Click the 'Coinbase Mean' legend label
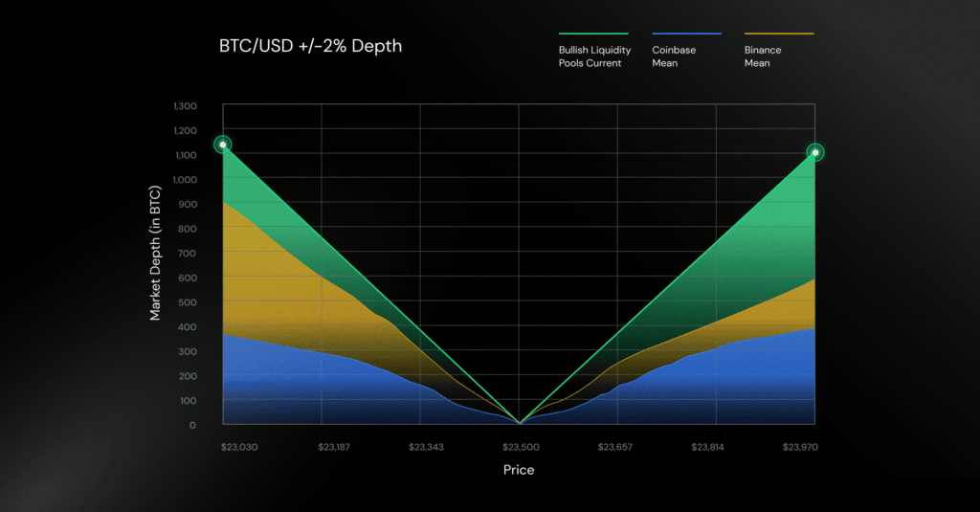The height and width of the screenshot is (512, 980). tap(674, 56)
